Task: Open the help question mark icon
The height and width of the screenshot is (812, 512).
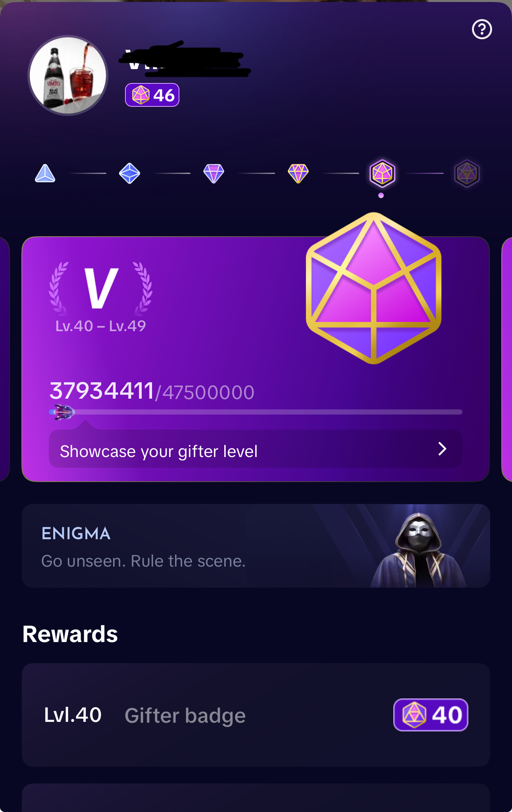Action: pos(482,29)
